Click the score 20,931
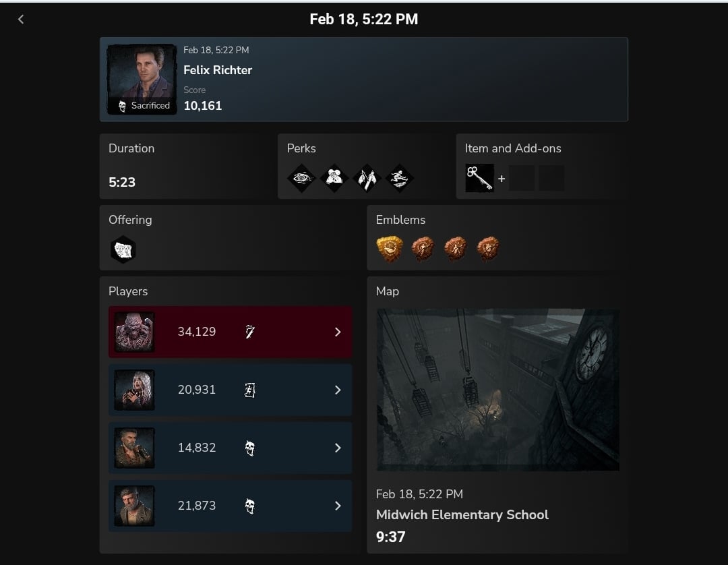This screenshot has width=728, height=565. (x=197, y=390)
